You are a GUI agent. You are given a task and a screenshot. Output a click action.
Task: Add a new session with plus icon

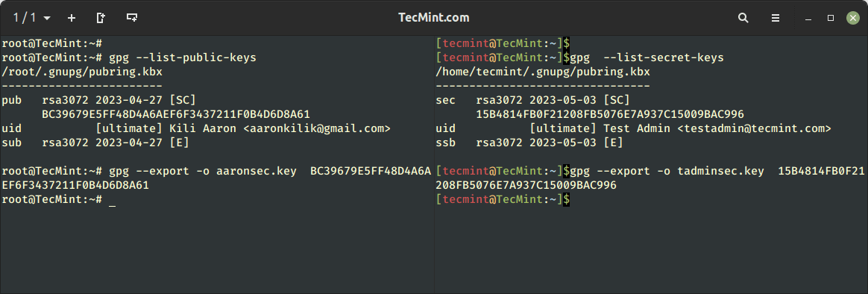pos(72,18)
